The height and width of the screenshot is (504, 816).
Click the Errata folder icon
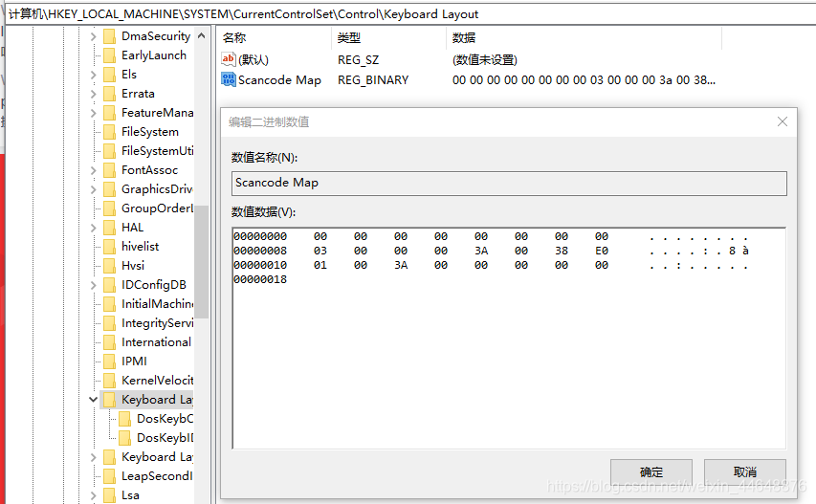click(x=109, y=94)
